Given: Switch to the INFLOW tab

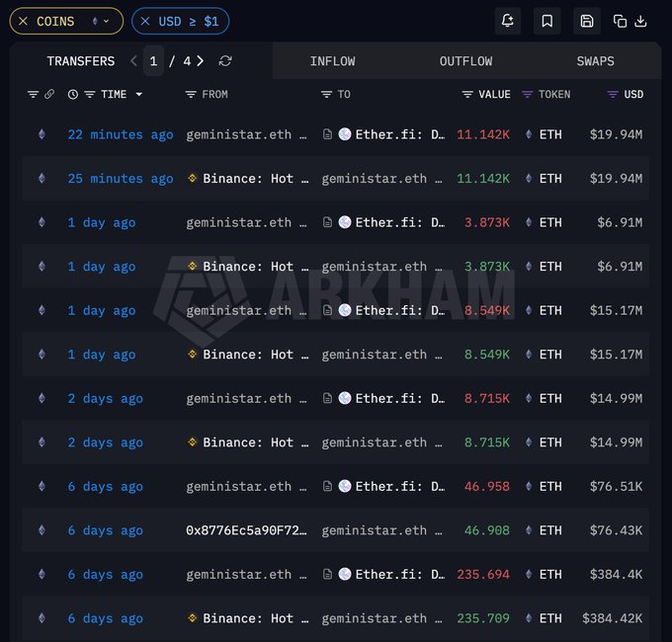Looking at the screenshot, I should pyautogui.click(x=333, y=61).
